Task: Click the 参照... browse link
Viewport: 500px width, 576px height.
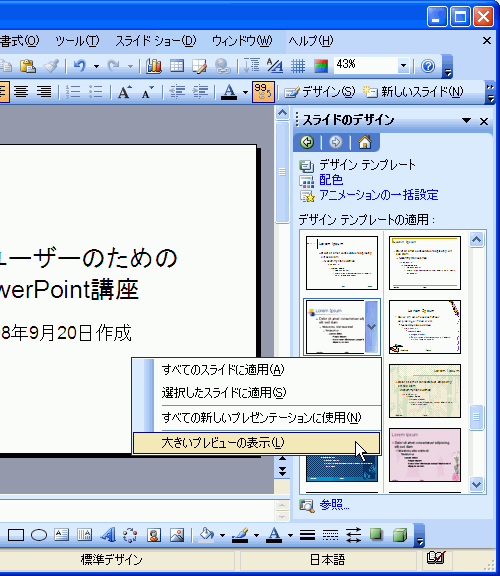Action: tap(334, 505)
